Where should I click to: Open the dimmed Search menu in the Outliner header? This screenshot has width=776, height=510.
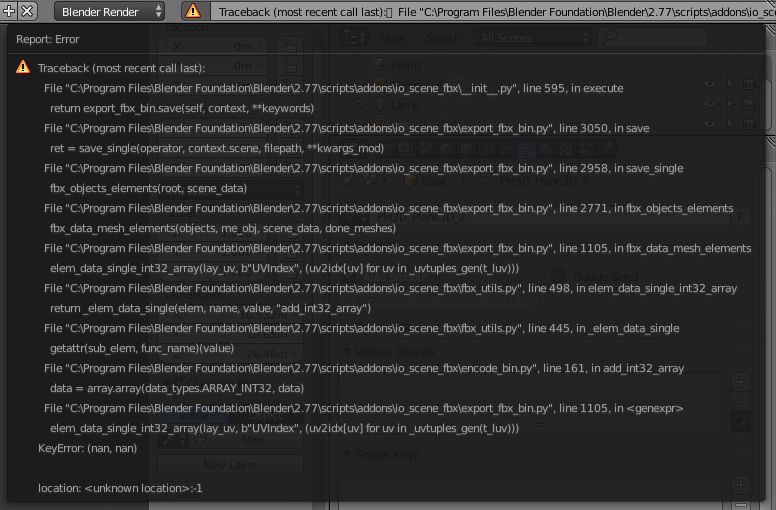pyautogui.click(x=442, y=38)
